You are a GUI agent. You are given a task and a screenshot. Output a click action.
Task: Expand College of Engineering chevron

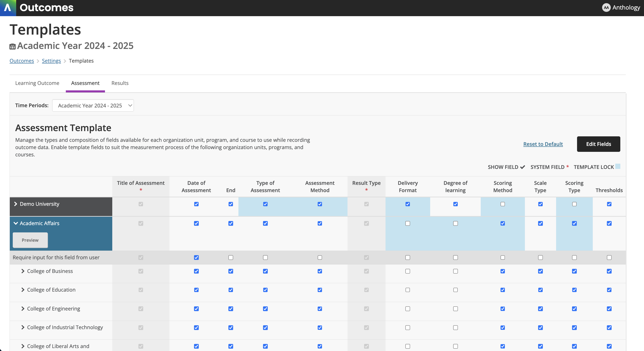click(23, 308)
